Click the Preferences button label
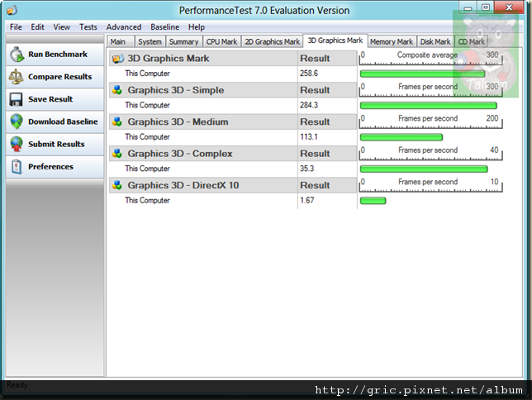The height and width of the screenshot is (400, 532). coord(50,167)
